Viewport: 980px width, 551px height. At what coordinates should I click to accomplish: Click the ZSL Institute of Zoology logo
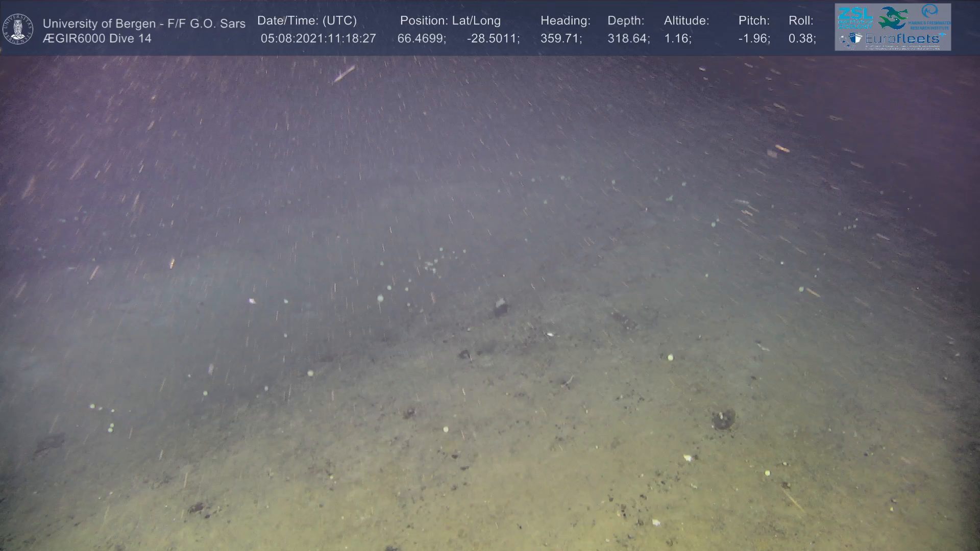[x=855, y=18]
